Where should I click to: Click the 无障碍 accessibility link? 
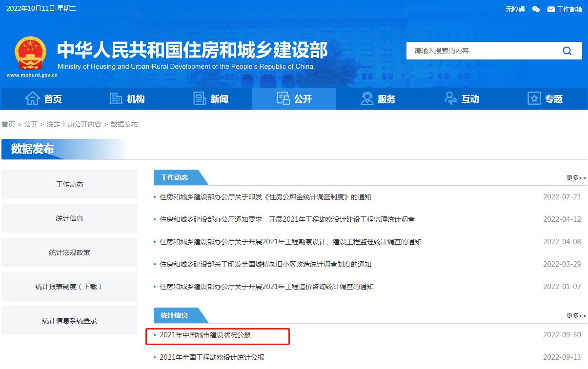(x=515, y=9)
